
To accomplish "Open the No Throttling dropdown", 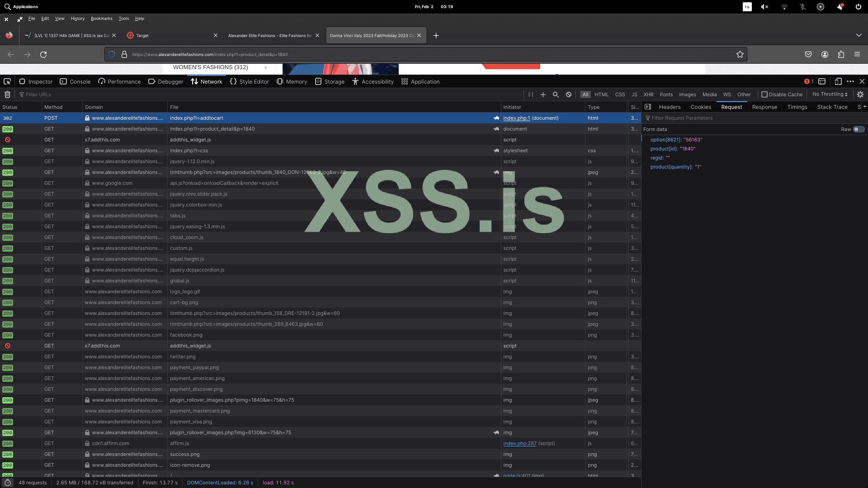I will pos(830,94).
